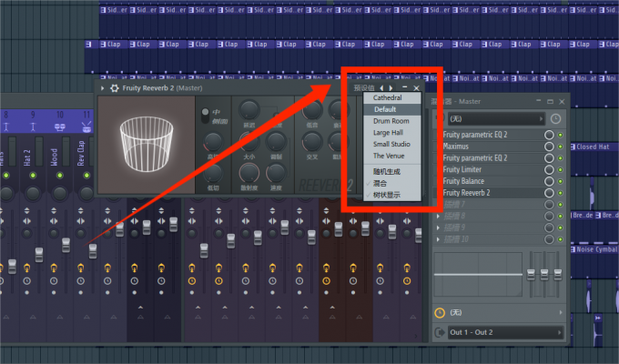The image size is (619, 364).
Task: Click mixer track 8 icon
Action: coord(6,126)
